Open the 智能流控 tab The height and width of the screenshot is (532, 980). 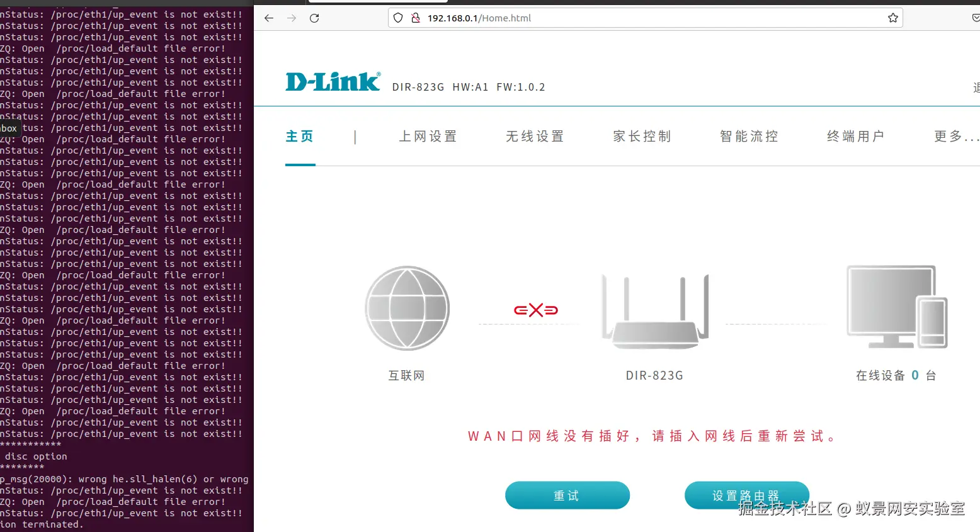pyautogui.click(x=749, y=137)
